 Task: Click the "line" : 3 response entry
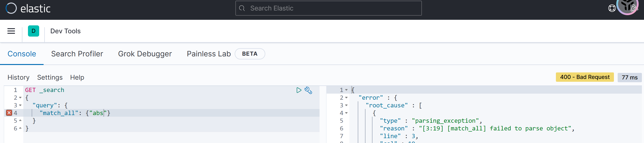pos(399,136)
